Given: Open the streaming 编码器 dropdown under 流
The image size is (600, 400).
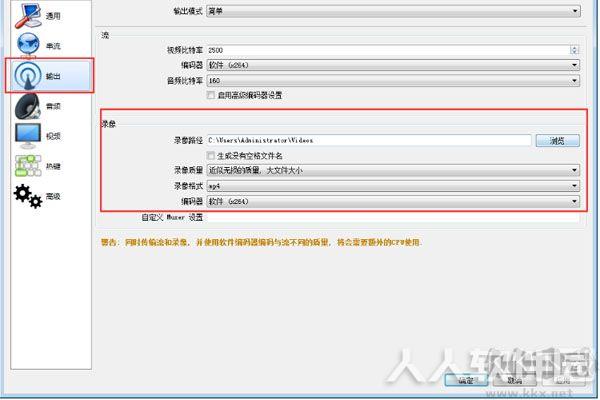Looking at the screenshot, I should click(x=393, y=65).
